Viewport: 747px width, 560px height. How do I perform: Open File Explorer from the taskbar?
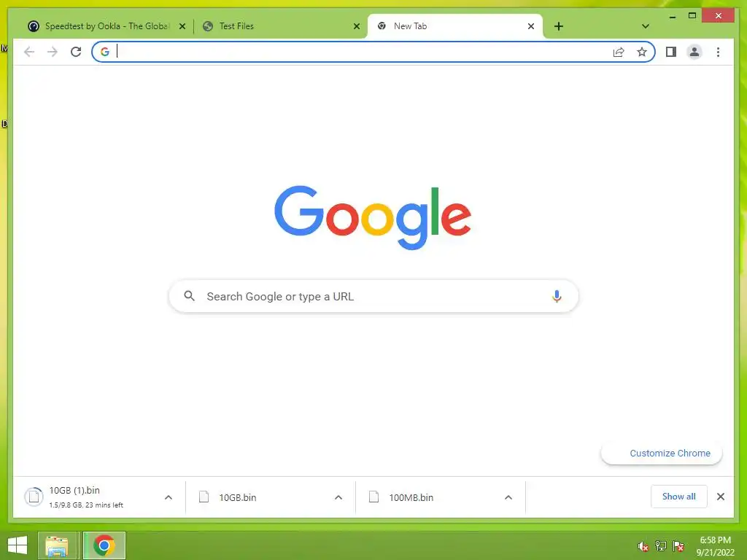(57, 545)
